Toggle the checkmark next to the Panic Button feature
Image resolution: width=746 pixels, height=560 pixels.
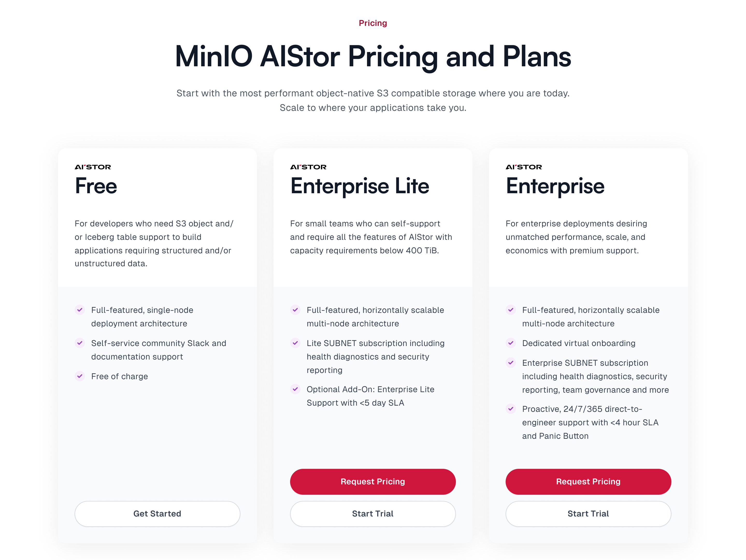point(511,409)
